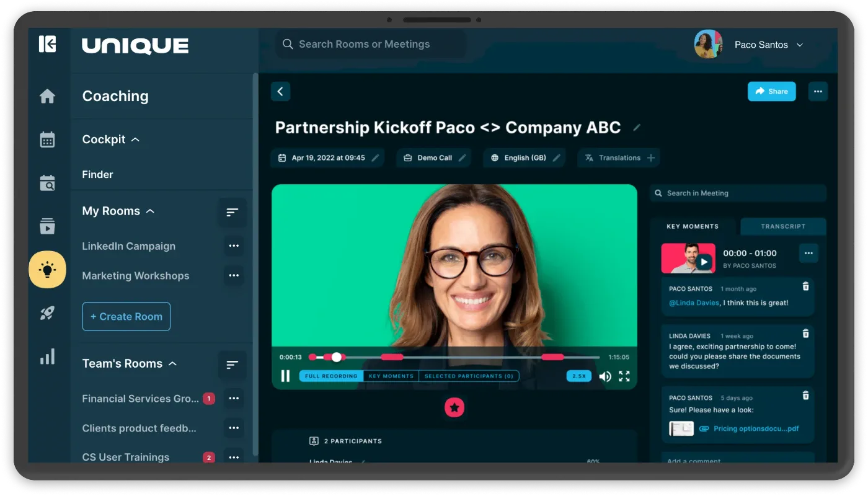
Task: Add a translation with the plus icon
Action: (x=651, y=158)
